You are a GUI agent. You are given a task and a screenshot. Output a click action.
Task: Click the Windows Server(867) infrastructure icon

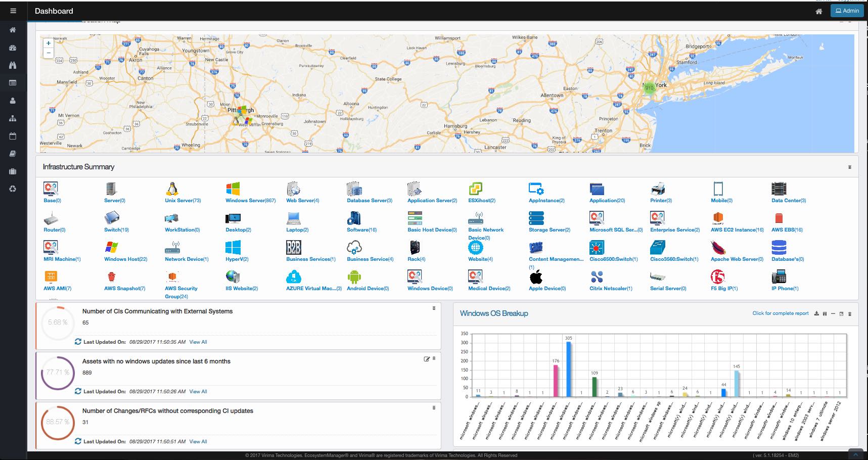point(234,192)
